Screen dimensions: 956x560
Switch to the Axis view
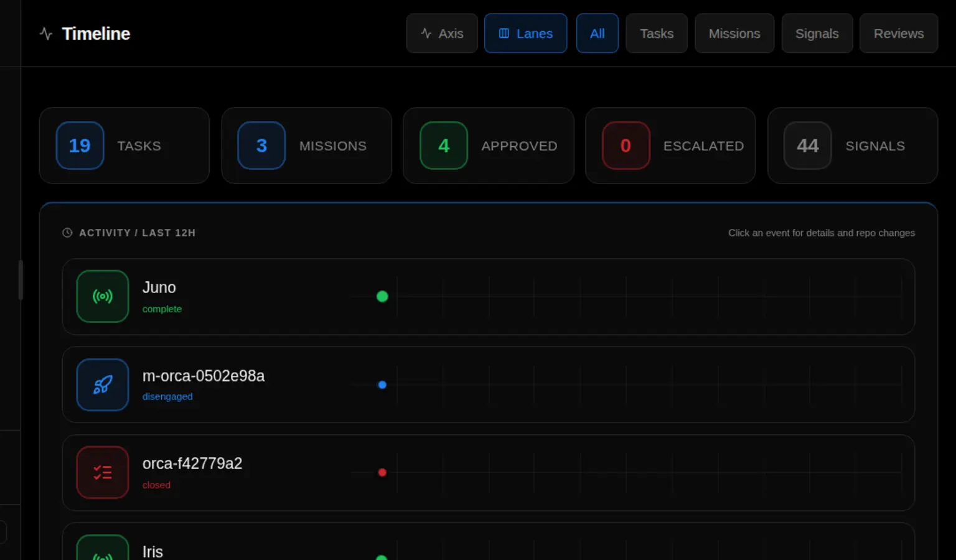(442, 34)
